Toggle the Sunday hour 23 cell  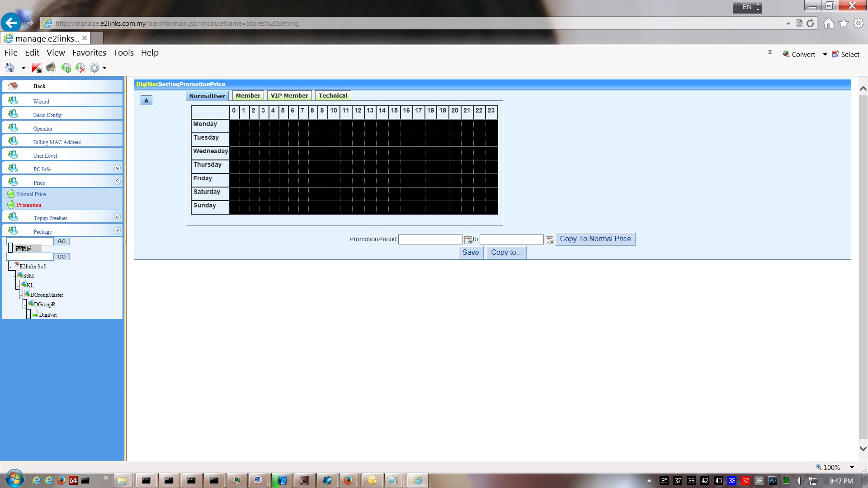(491, 207)
